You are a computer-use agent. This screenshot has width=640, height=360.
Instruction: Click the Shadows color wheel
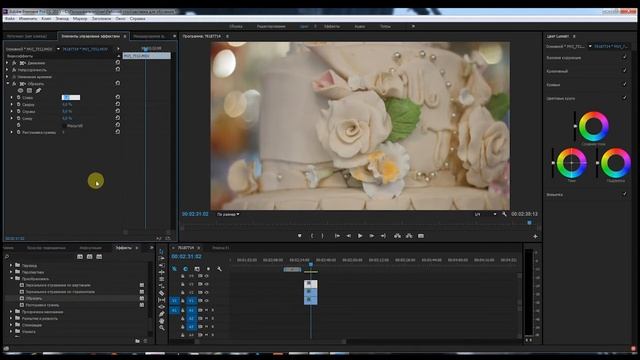(x=571, y=163)
